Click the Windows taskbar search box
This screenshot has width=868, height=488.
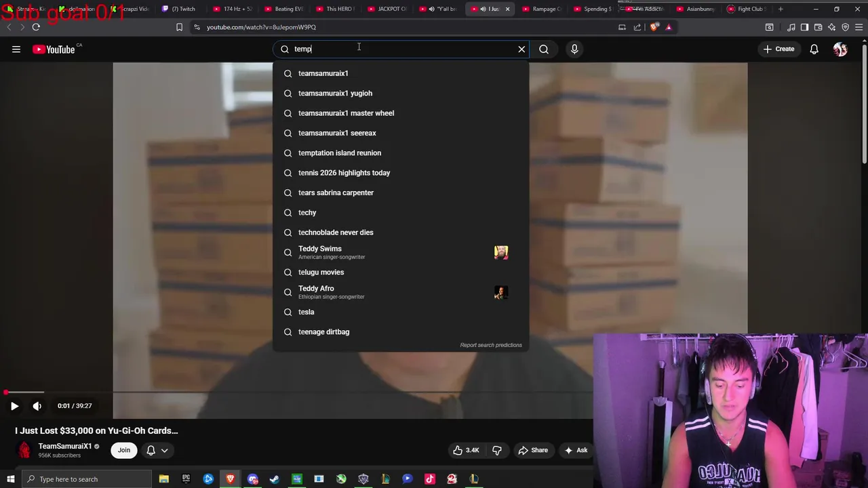(86, 479)
